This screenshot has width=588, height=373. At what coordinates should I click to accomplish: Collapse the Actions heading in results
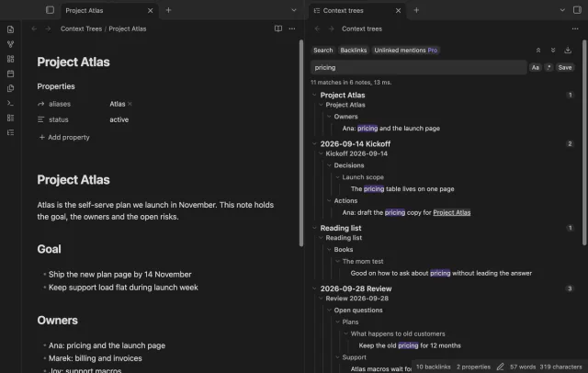pyautogui.click(x=329, y=200)
